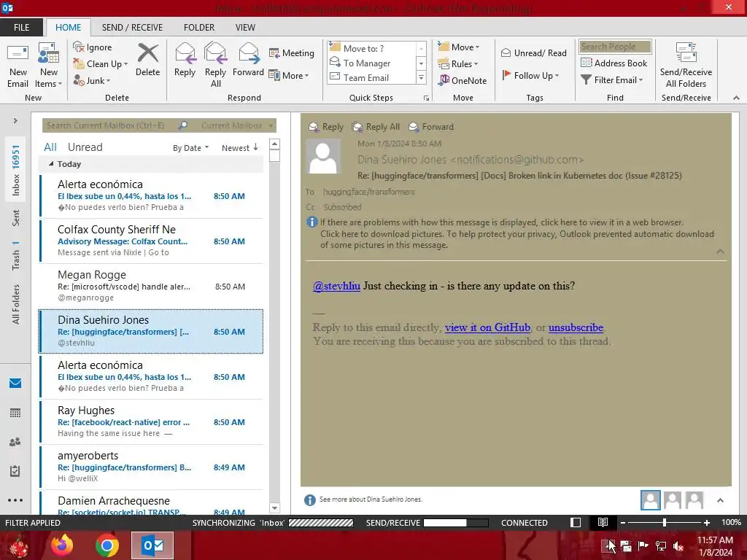Show All Folders in sidebar
The image size is (747, 560).
click(x=16, y=304)
